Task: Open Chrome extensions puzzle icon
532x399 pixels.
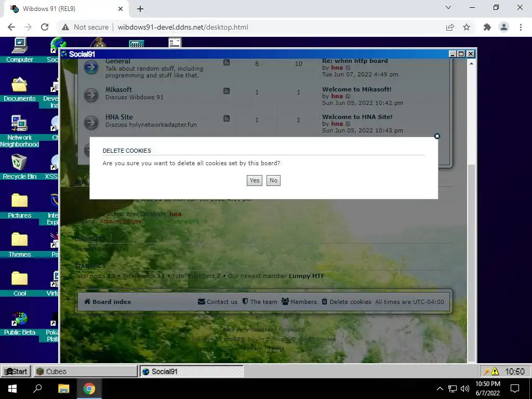Action: pyautogui.click(x=487, y=27)
